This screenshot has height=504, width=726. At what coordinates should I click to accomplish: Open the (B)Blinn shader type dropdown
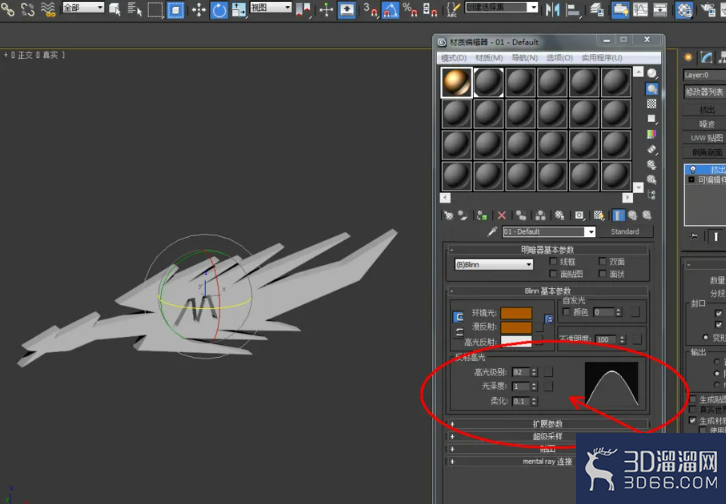(494, 265)
